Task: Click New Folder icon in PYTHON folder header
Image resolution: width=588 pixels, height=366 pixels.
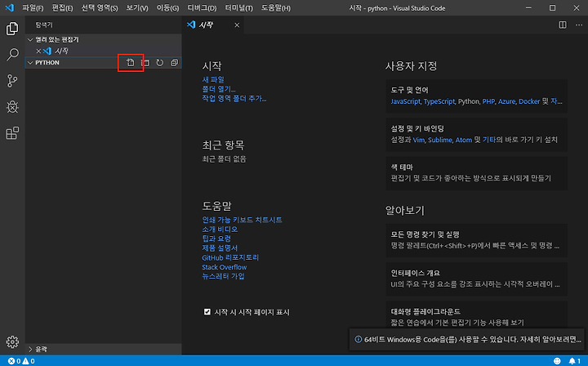Action: tap(145, 63)
